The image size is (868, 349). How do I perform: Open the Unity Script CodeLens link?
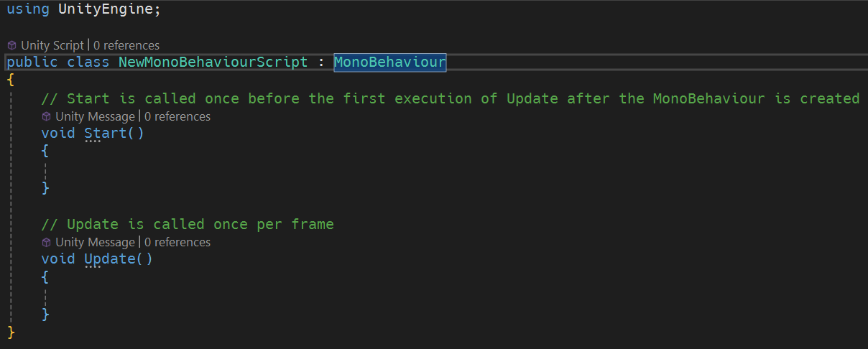pos(52,45)
